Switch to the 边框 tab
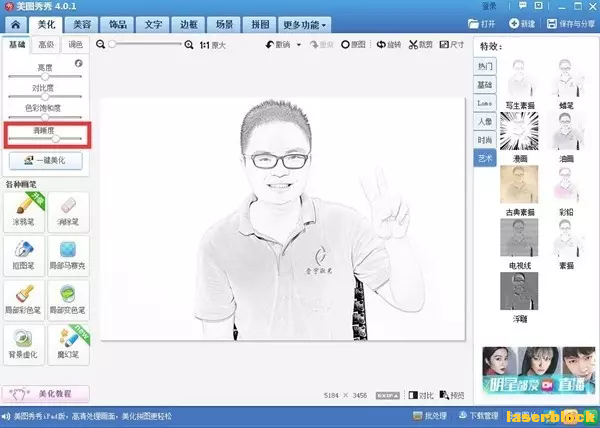Screen dimensions: 600x428 189,25
